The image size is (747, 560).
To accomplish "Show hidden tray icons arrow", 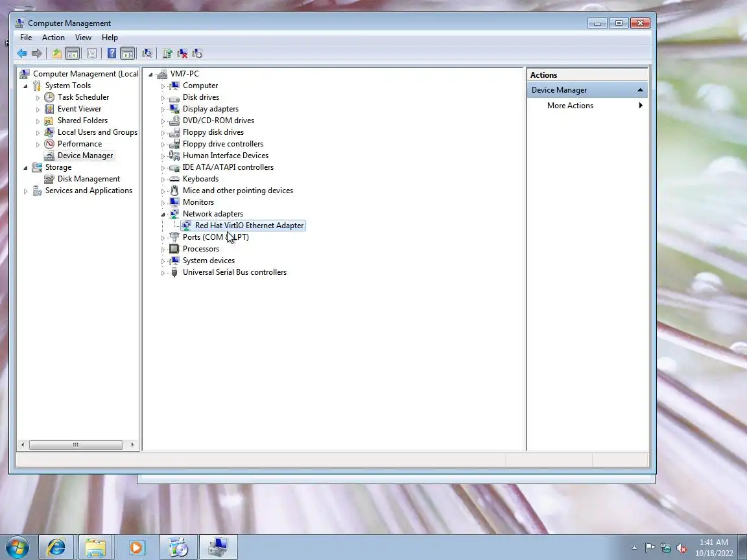I will tap(634, 548).
